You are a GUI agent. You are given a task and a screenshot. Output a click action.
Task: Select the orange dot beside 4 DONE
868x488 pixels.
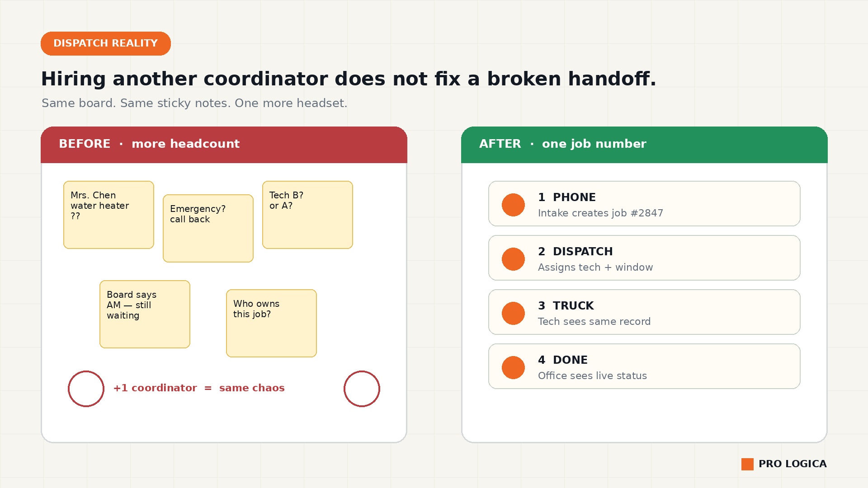point(513,367)
